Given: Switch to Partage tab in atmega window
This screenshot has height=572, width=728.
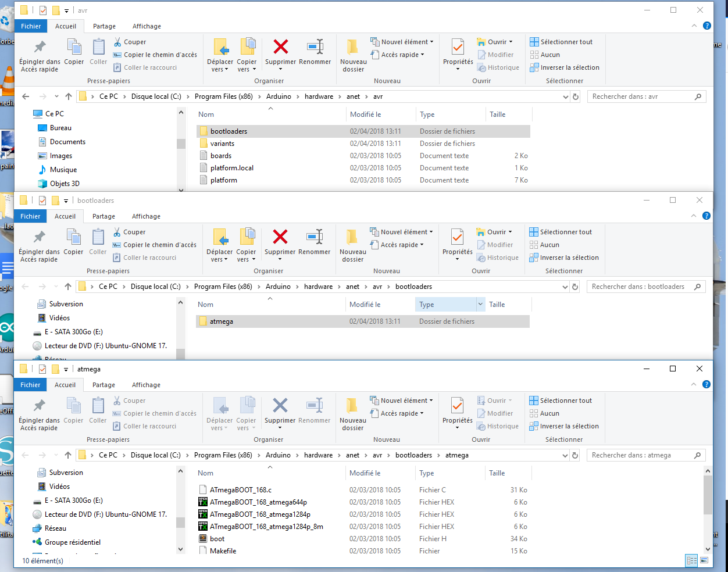Looking at the screenshot, I should point(104,385).
